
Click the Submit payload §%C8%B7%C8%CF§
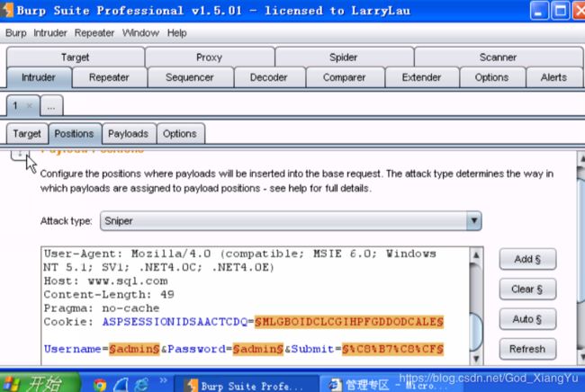[x=393, y=349]
